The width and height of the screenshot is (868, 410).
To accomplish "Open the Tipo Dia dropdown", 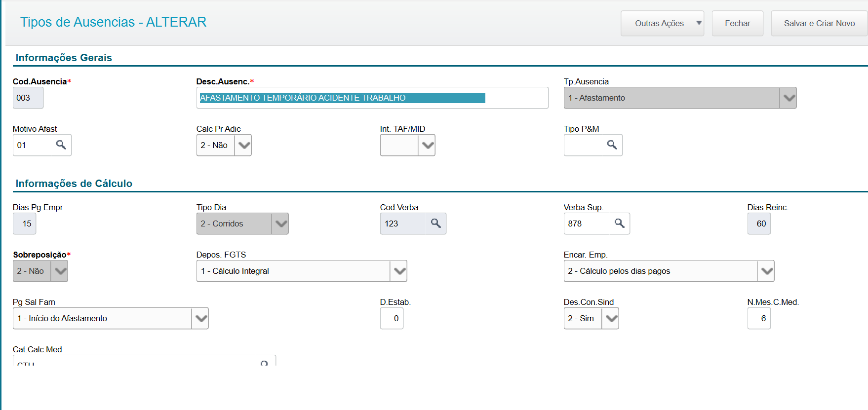I will 280,224.
